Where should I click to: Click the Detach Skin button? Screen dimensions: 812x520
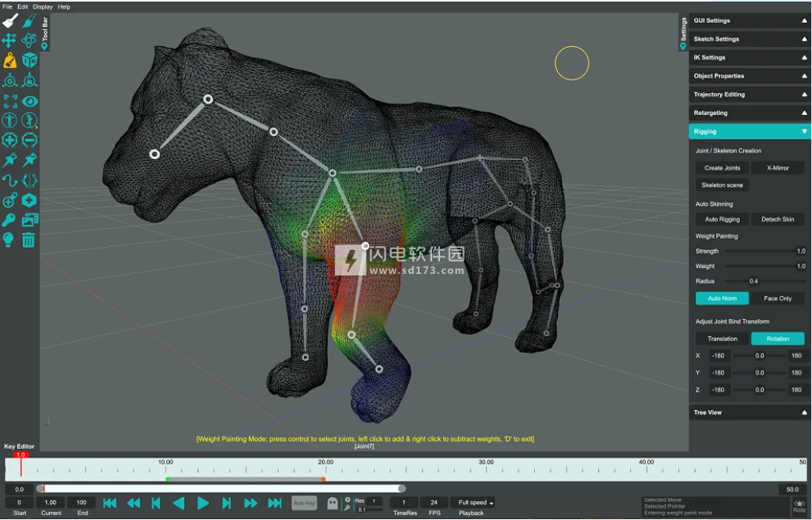click(777, 219)
